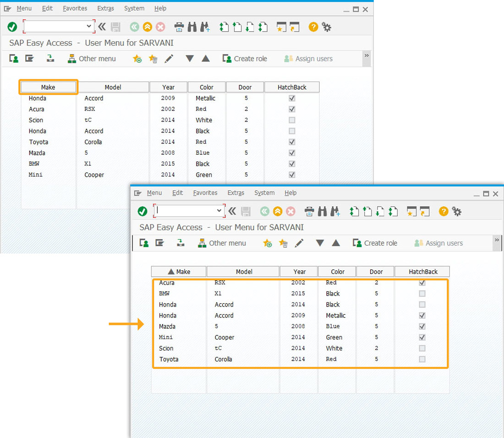The height and width of the screenshot is (438, 504).
Task: Click the First Page icon in front window
Action: [x=355, y=212]
